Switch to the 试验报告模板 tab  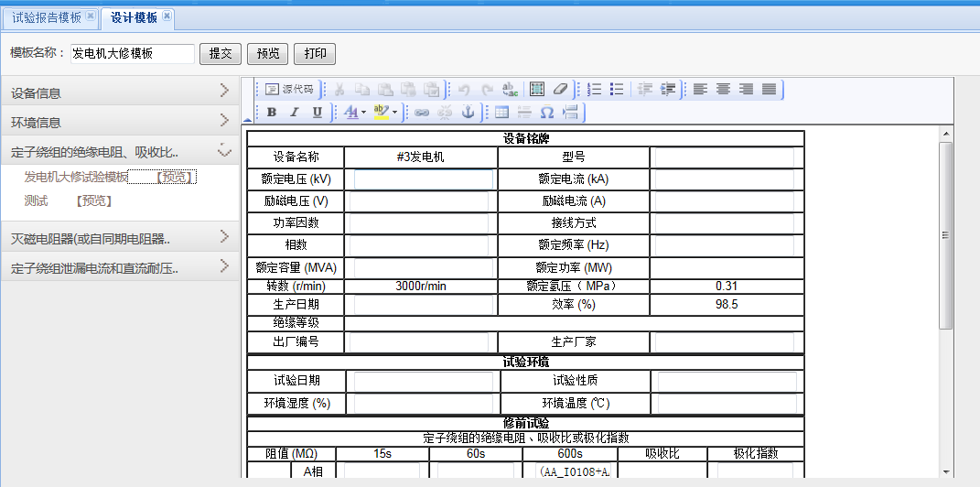tap(47, 17)
